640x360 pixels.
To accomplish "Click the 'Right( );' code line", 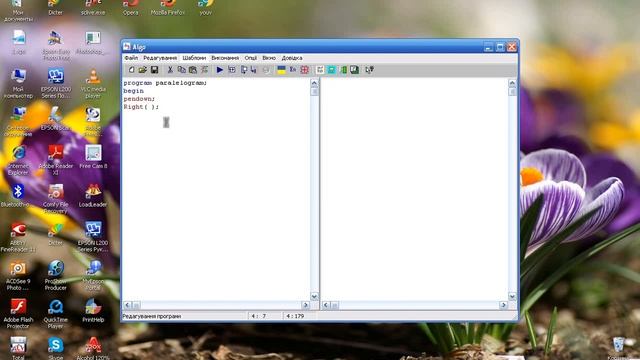I will pos(141,107).
